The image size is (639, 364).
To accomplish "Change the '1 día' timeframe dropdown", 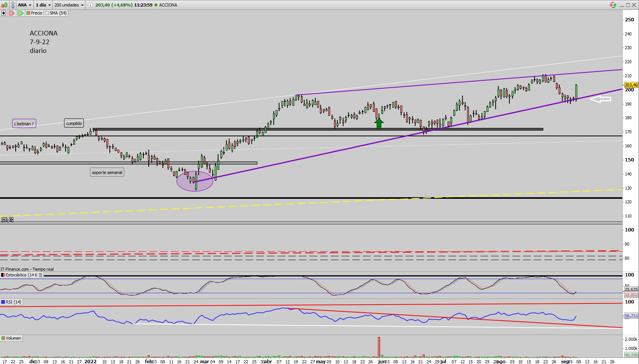I will pos(43,5).
